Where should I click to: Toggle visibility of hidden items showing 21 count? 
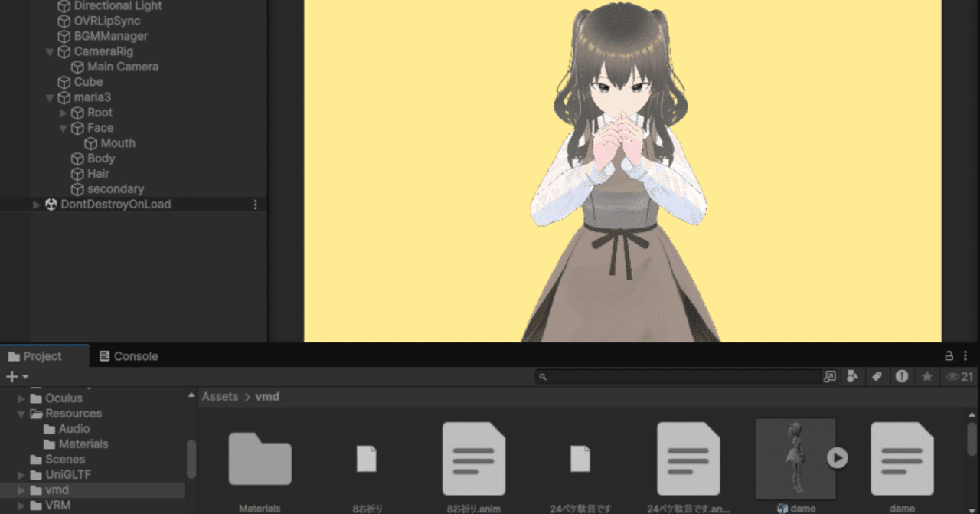(x=958, y=376)
